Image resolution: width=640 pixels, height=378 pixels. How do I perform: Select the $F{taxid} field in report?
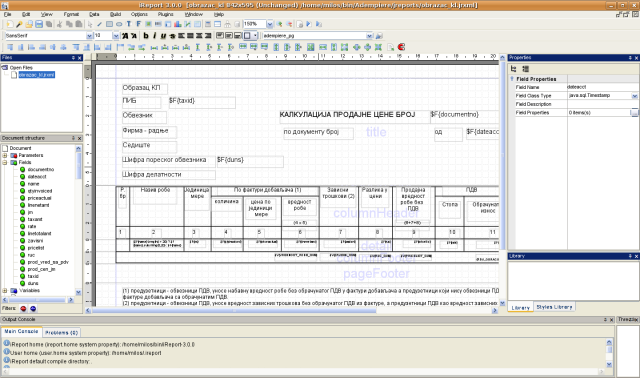pos(202,102)
